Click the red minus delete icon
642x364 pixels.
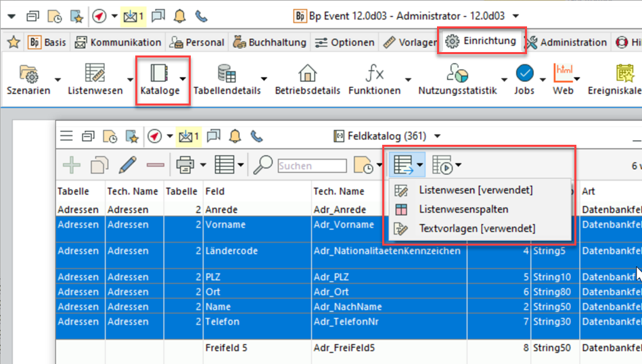pyautogui.click(x=156, y=164)
